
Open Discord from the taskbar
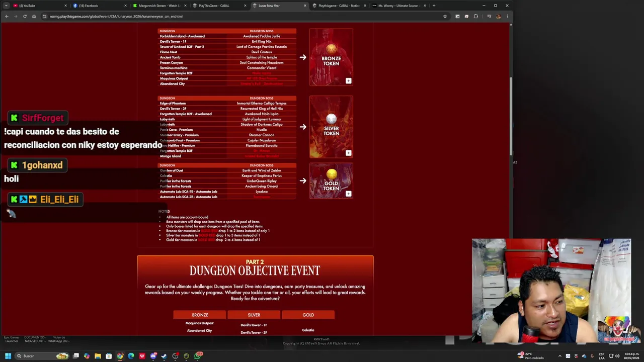pyautogui.click(x=153, y=356)
